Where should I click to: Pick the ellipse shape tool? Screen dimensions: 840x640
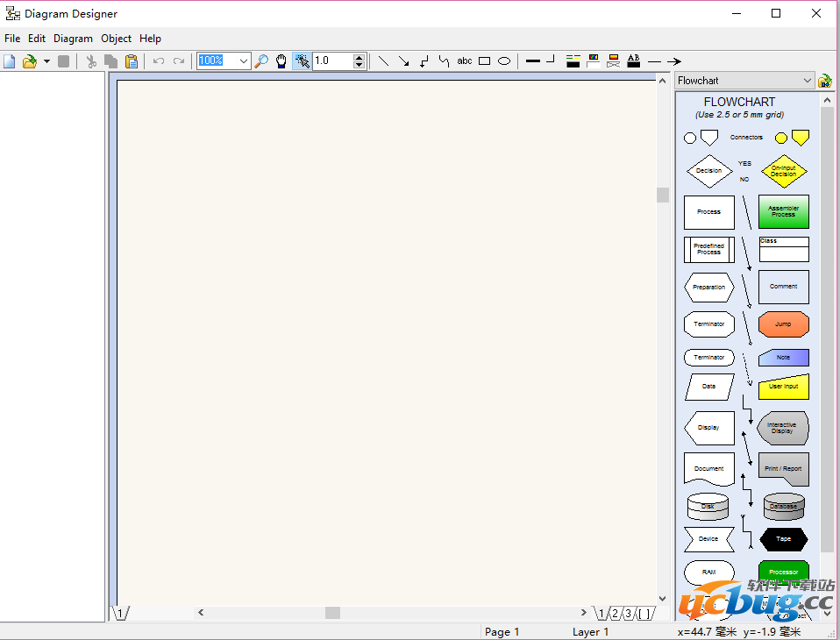[504, 61]
